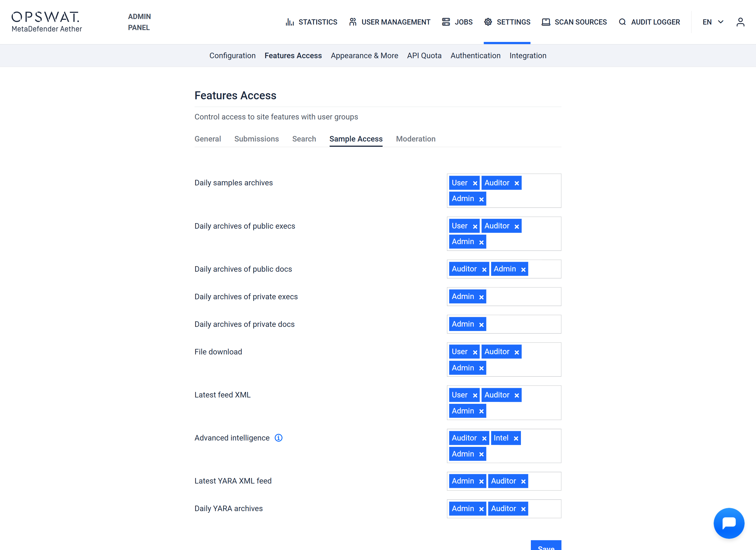Remove User from Daily samples archives
Viewport: 756px width, 550px height.
(x=475, y=183)
